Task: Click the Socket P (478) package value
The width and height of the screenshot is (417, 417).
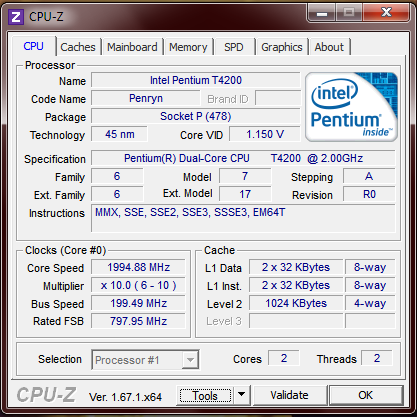Action: (196, 116)
